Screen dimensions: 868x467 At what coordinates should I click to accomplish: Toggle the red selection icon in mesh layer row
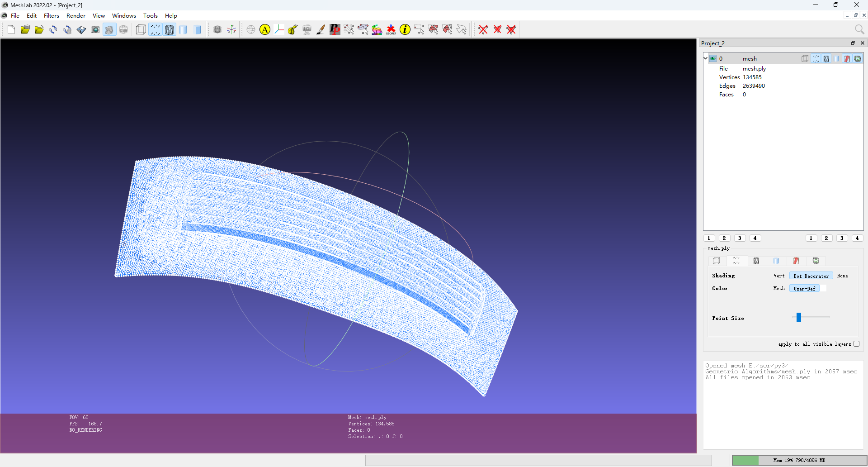click(847, 59)
